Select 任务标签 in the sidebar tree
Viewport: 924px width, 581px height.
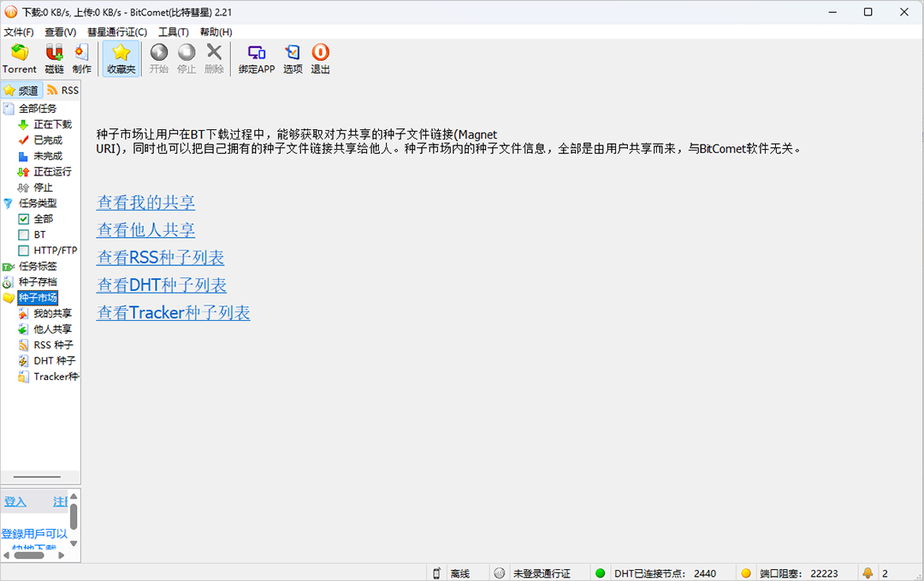coord(38,266)
